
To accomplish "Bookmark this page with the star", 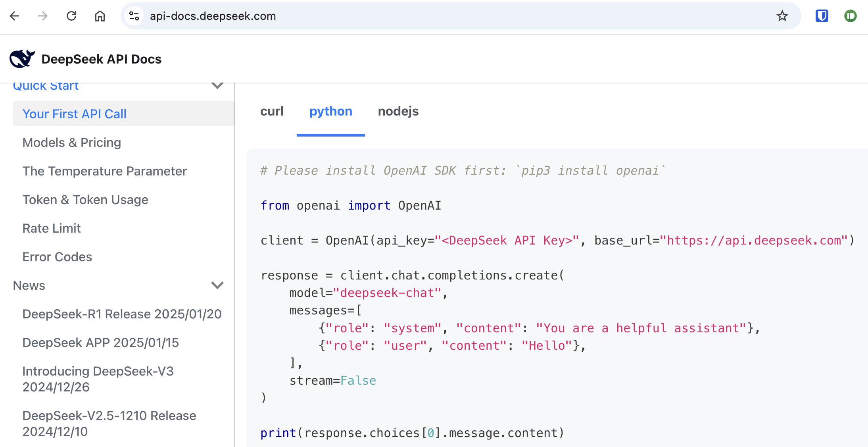I will [782, 16].
